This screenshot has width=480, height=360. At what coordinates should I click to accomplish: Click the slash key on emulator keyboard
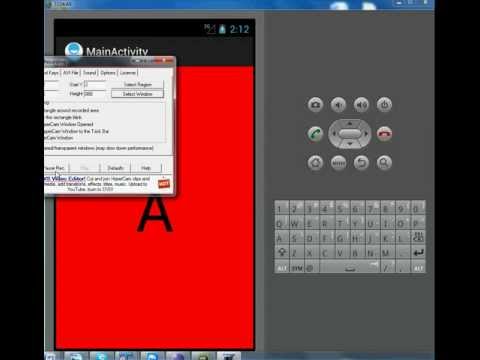(388, 268)
